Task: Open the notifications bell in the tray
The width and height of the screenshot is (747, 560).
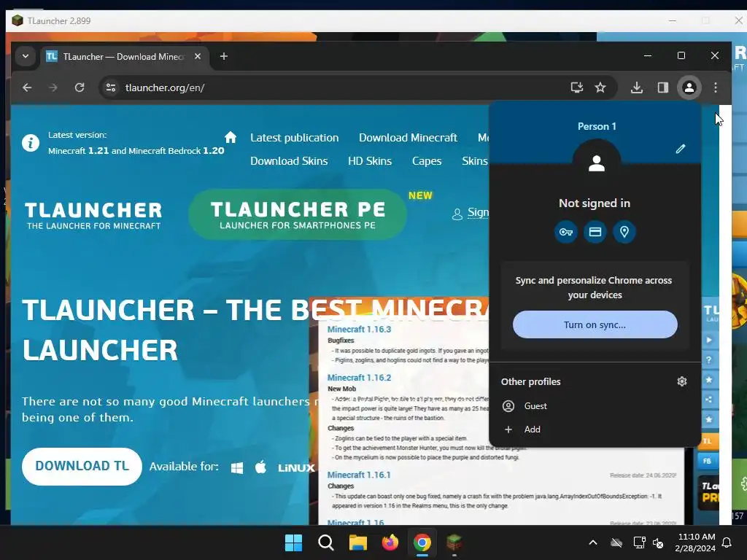Action: pos(727,542)
